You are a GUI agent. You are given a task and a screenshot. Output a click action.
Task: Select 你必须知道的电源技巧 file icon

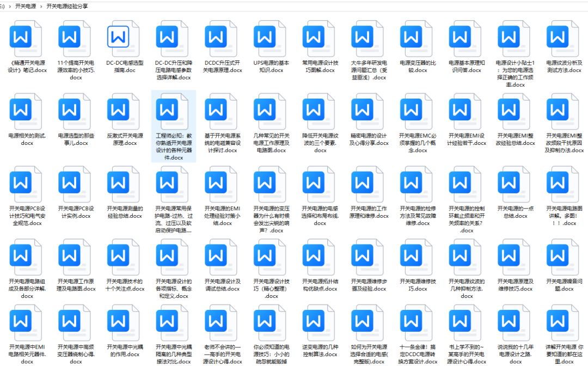tap(269, 323)
